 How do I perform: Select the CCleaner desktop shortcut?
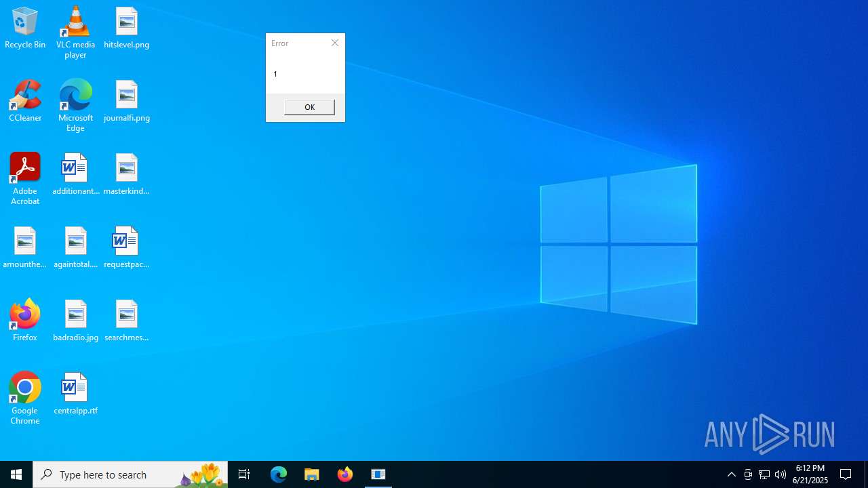click(x=25, y=102)
